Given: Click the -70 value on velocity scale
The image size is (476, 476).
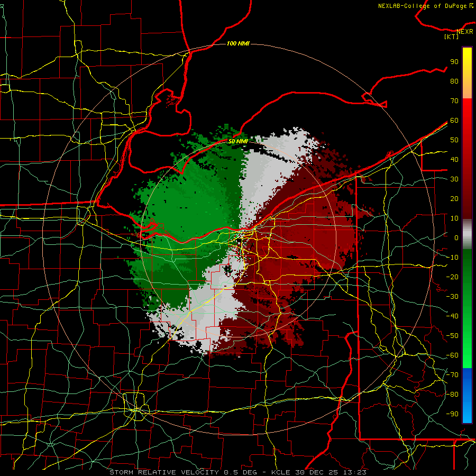Looking at the screenshot, I should [452, 375].
